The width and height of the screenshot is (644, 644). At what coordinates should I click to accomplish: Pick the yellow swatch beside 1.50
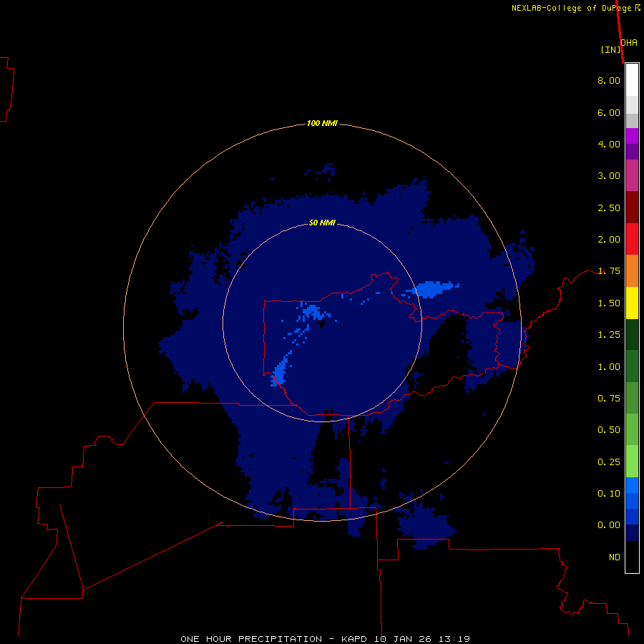pos(632,303)
